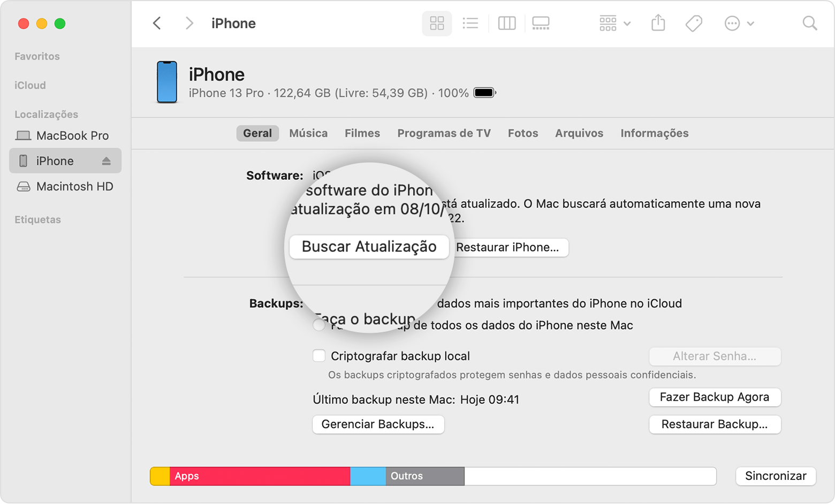835x504 pixels.
Task: Select backup of iPhone data to this Mac
Action: 319,325
